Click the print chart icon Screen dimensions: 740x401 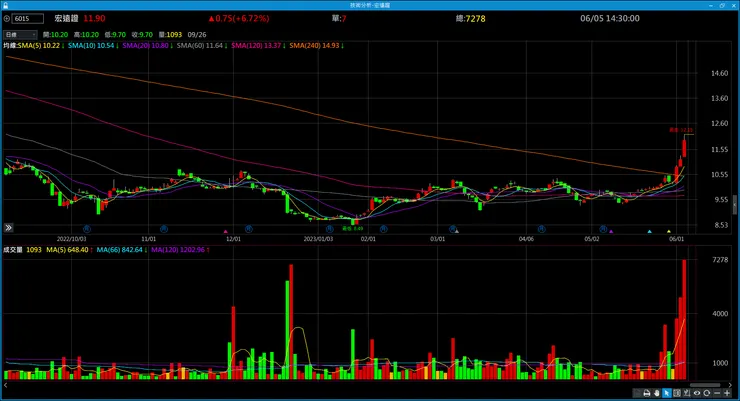(x=647, y=393)
